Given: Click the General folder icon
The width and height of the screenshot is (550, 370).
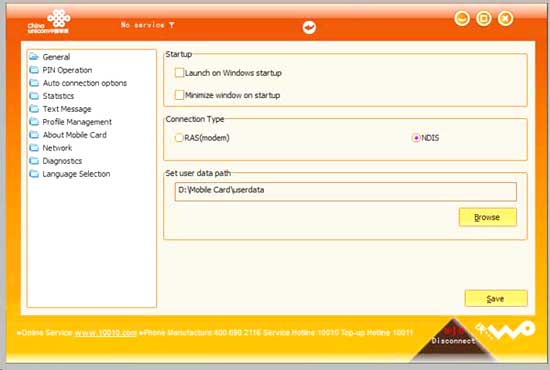Looking at the screenshot, I should coord(34,56).
